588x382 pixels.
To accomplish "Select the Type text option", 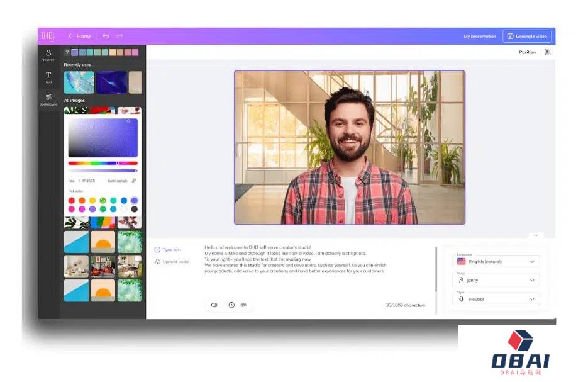I will pos(168,250).
